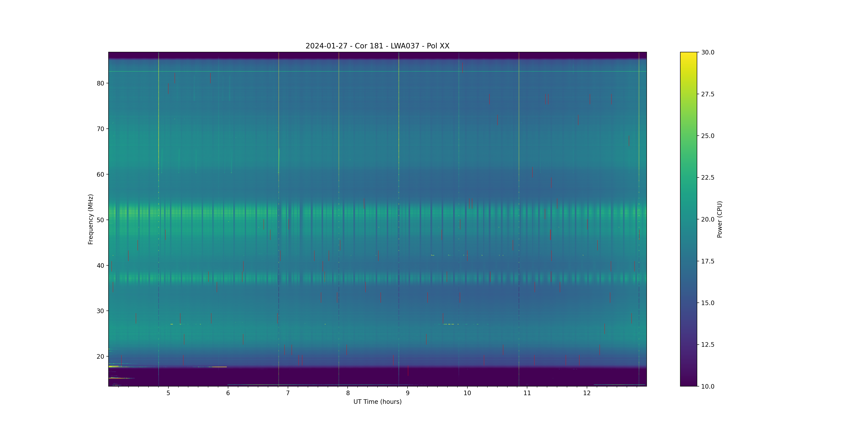Click the x-axis tick label 9
Image resolution: width=868 pixels, height=434 pixels.
click(x=407, y=393)
